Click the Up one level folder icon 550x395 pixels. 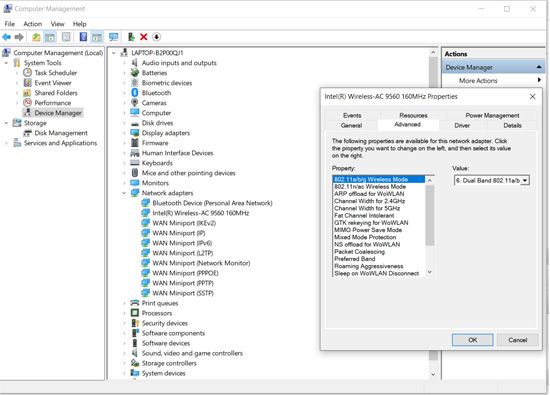[x=36, y=37]
